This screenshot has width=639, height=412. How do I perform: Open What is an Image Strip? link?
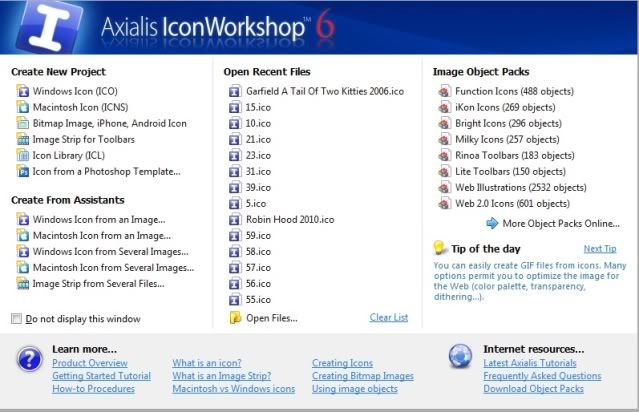click(221, 376)
